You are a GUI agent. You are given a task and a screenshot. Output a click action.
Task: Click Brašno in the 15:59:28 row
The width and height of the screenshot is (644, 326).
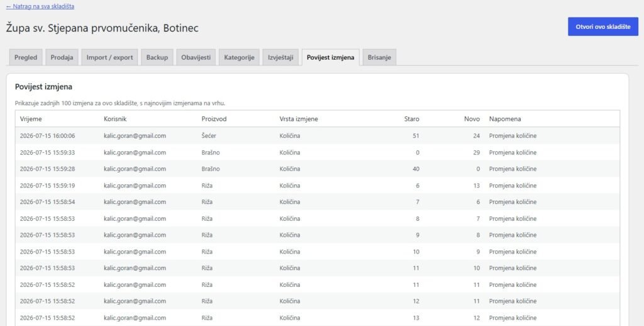[211, 169]
